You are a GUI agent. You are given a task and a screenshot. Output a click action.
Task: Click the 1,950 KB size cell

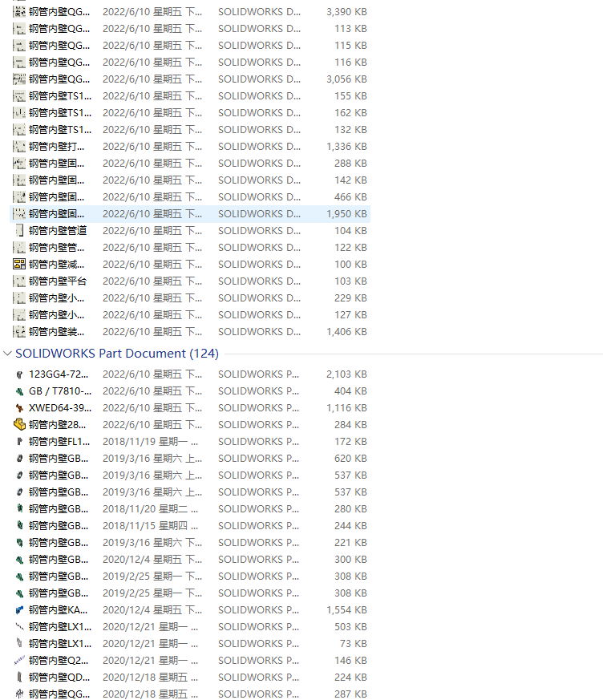click(x=346, y=214)
